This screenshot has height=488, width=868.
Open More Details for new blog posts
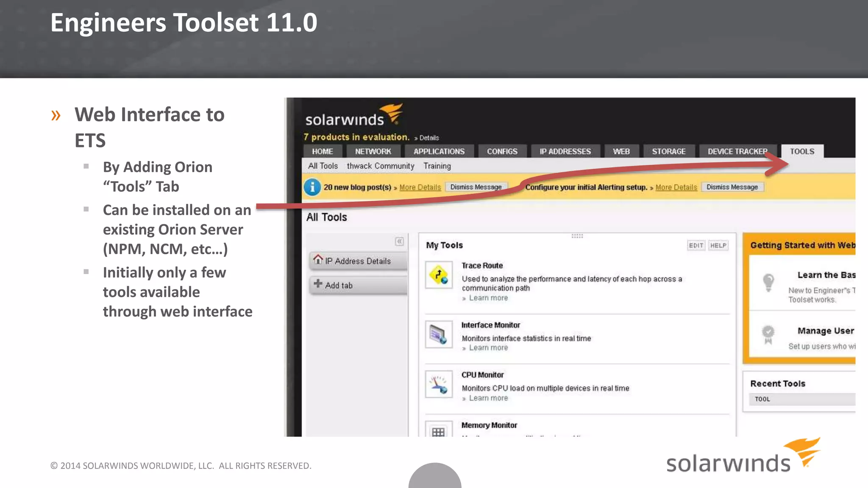[420, 187]
